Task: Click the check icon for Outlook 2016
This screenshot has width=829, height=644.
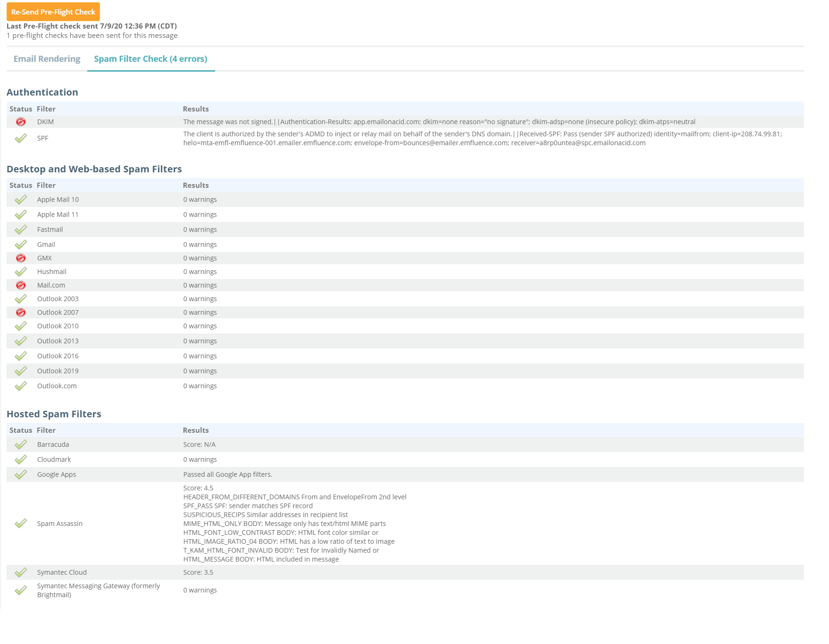Action: click(x=21, y=356)
